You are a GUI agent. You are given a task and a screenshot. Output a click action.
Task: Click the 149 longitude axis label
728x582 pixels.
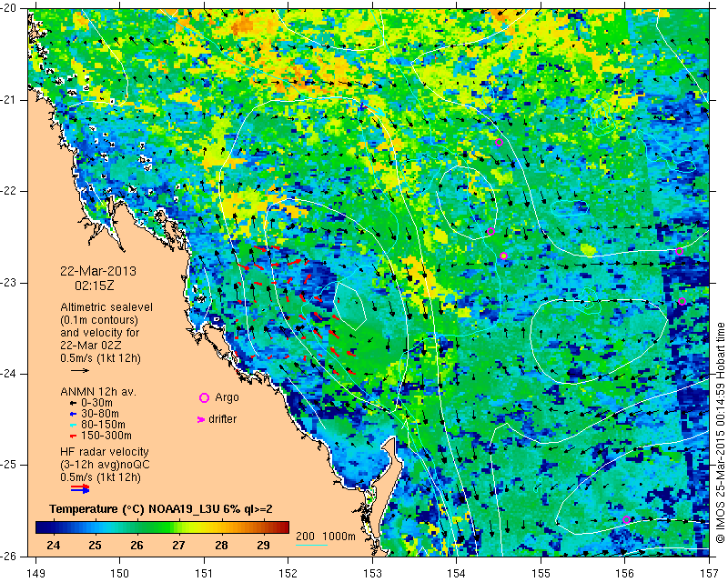36,574
